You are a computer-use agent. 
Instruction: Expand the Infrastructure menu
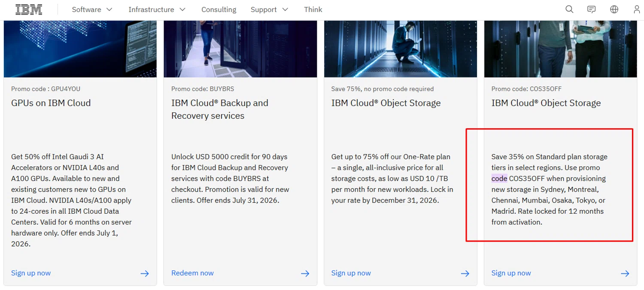coord(157,9)
